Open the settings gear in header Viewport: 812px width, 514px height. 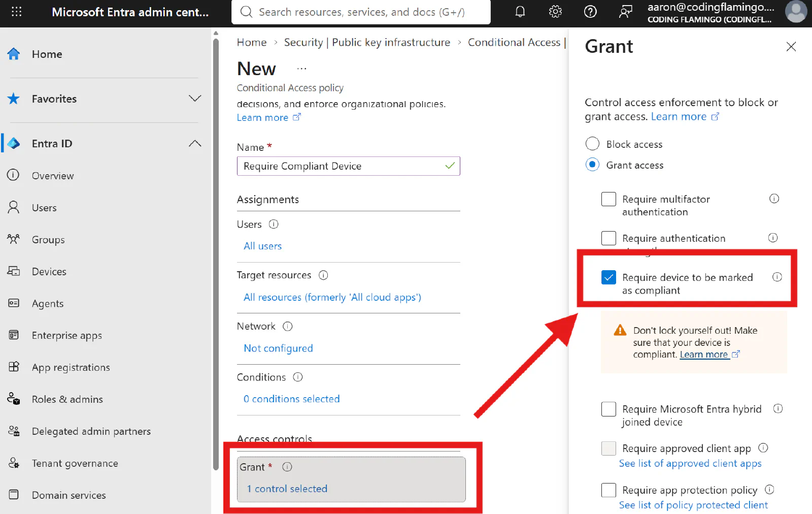tap(555, 12)
